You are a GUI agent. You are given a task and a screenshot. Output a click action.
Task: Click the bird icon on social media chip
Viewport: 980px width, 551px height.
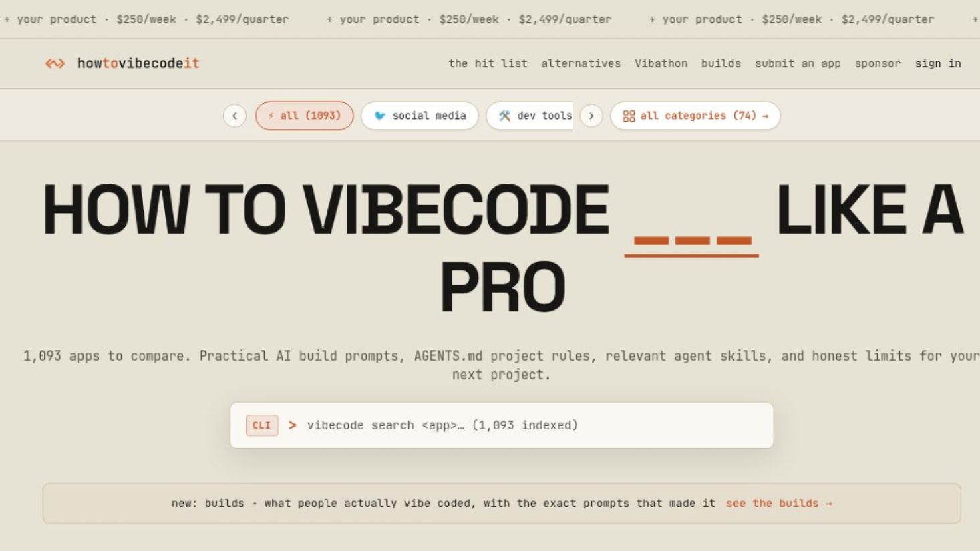tap(380, 116)
